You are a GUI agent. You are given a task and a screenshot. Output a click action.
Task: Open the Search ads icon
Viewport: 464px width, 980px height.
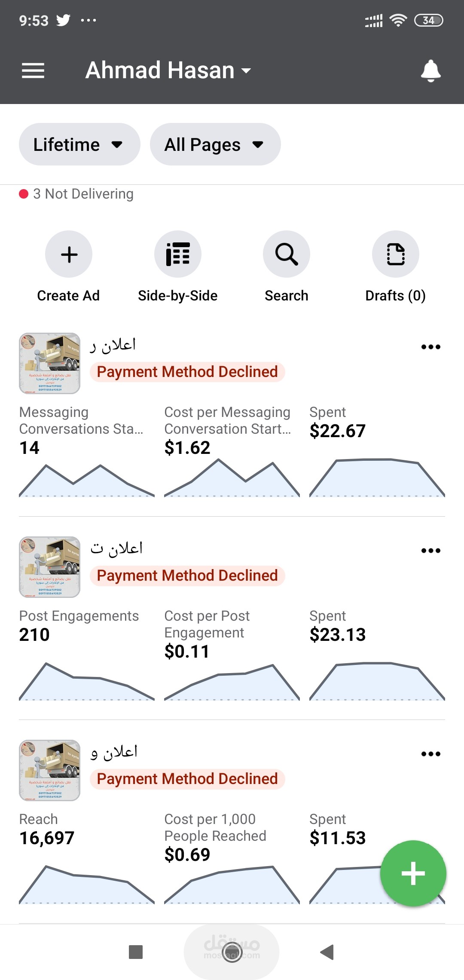tap(286, 254)
